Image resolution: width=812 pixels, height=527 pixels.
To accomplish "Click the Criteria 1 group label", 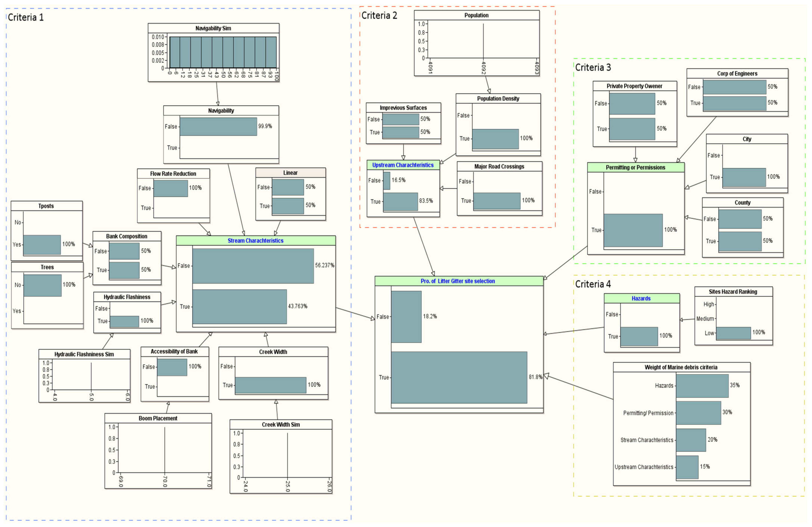I will coord(26,17).
